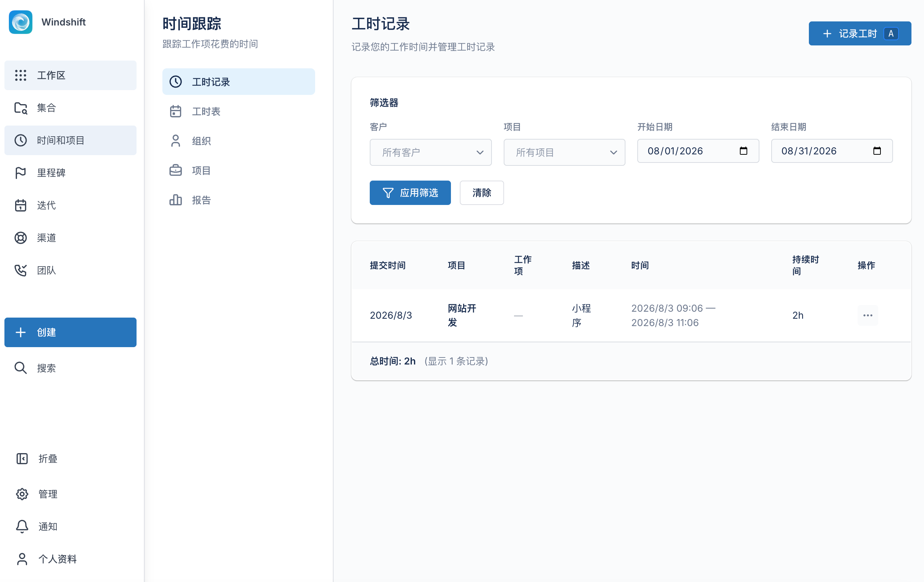Click the 结束日期 input field
The height and width of the screenshot is (582, 924).
pos(831,151)
